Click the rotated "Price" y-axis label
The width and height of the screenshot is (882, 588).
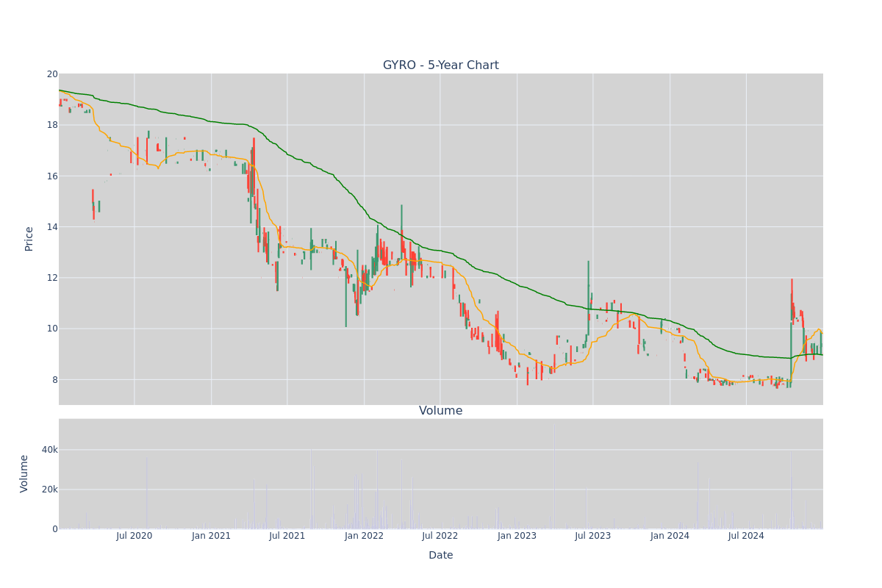(x=29, y=239)
